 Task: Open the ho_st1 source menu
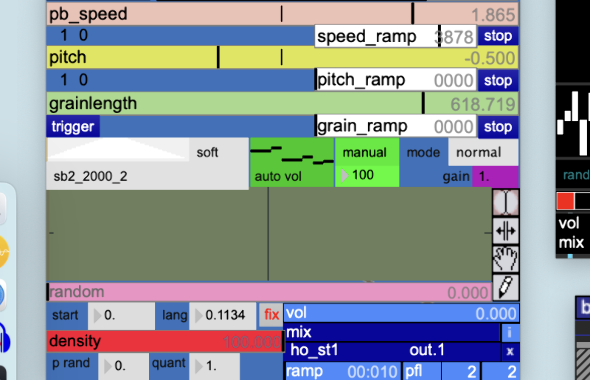tap(345, 351)
